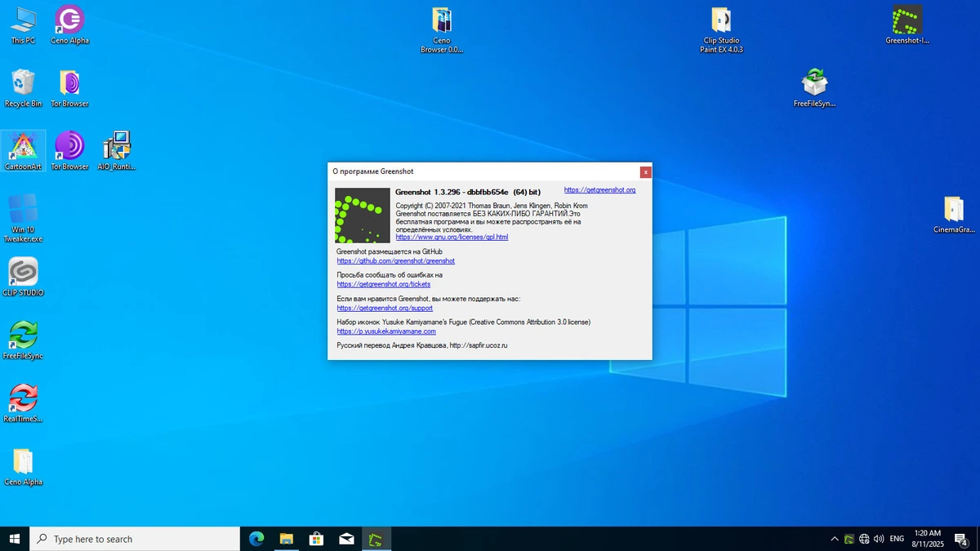Image resolution: width=980 pixels, height=551 pixels.
Task: Open the github.com/greenshot/greenshot link
Action: pyautogui.click(x=396, y=260)
